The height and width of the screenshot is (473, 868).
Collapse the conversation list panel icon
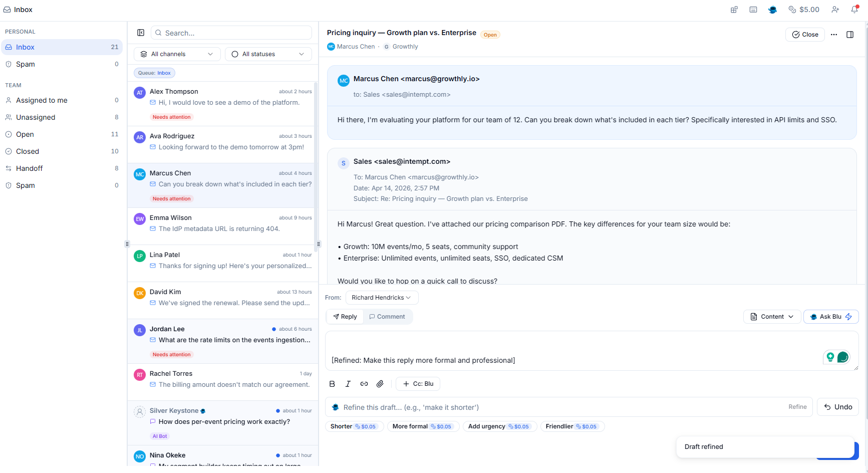tap(141, 33)
